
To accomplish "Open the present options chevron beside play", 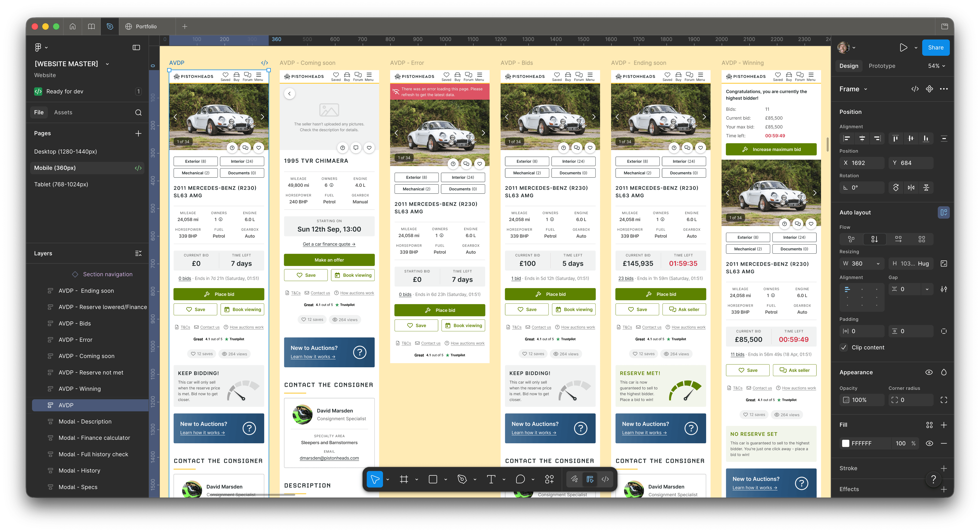I will pos(916,48).
